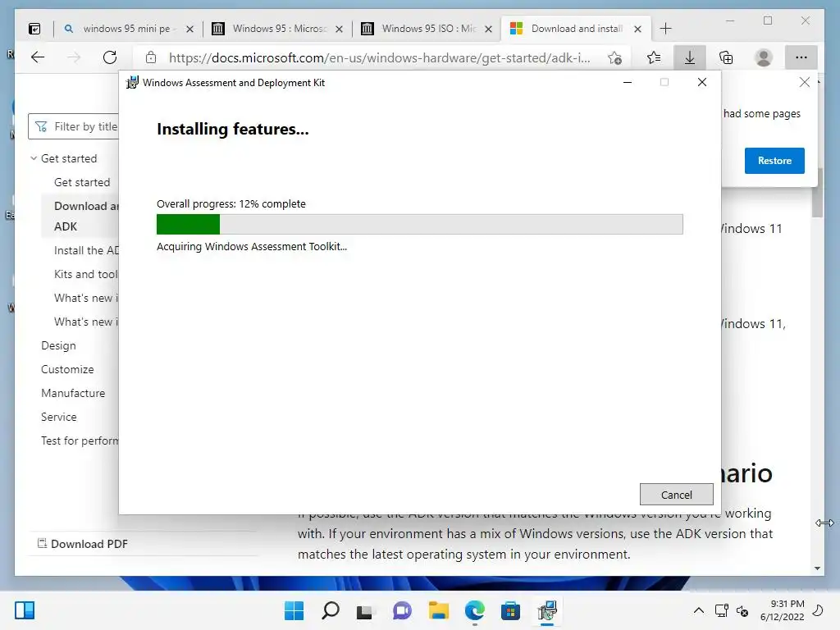Open File Explorer from taskbar
Image resolution: width=840 pixels, height=630 pixels.
438,610
